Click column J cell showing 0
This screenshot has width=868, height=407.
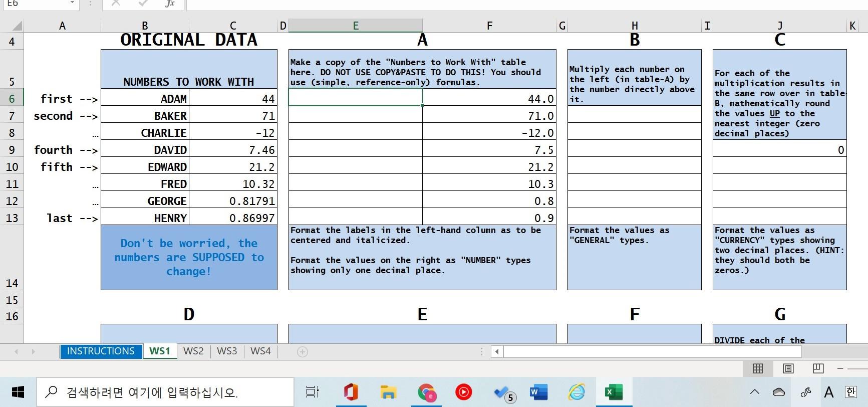tap(780, 150)
